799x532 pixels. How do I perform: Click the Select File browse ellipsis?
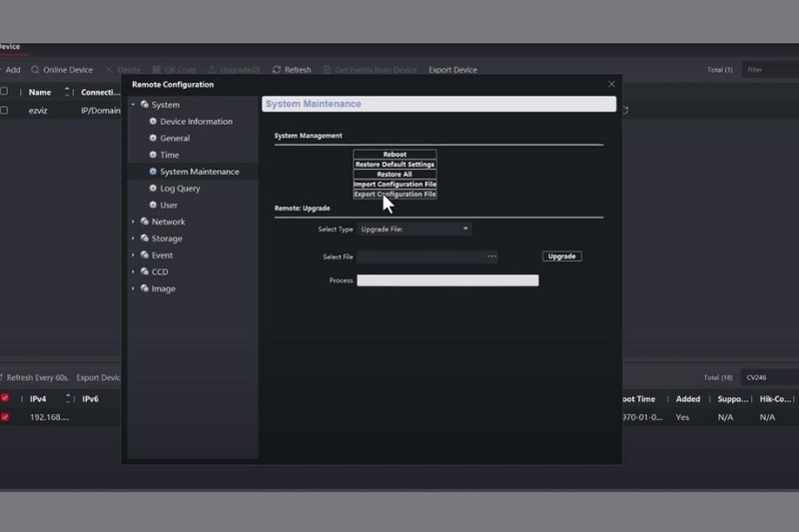pos(491,257)
